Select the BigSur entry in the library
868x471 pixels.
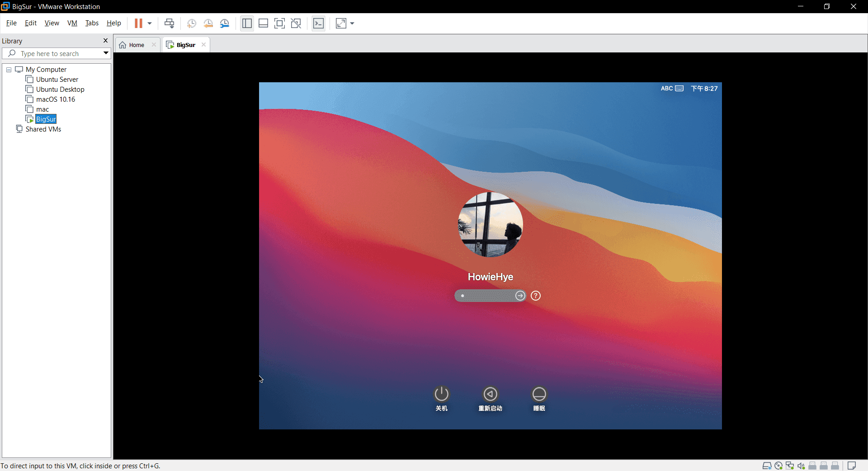pos(46,119)
